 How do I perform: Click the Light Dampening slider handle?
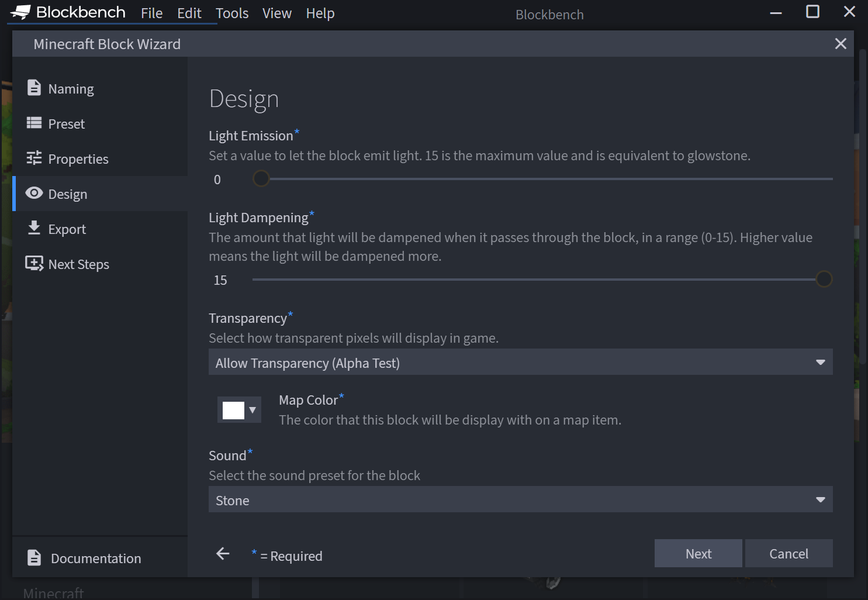824,279
